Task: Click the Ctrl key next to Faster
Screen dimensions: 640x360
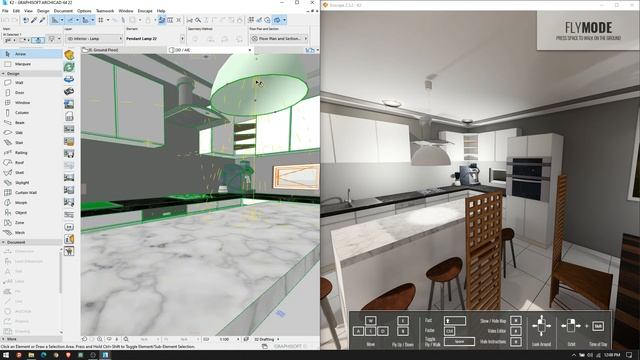Action: tap(449, 331)
